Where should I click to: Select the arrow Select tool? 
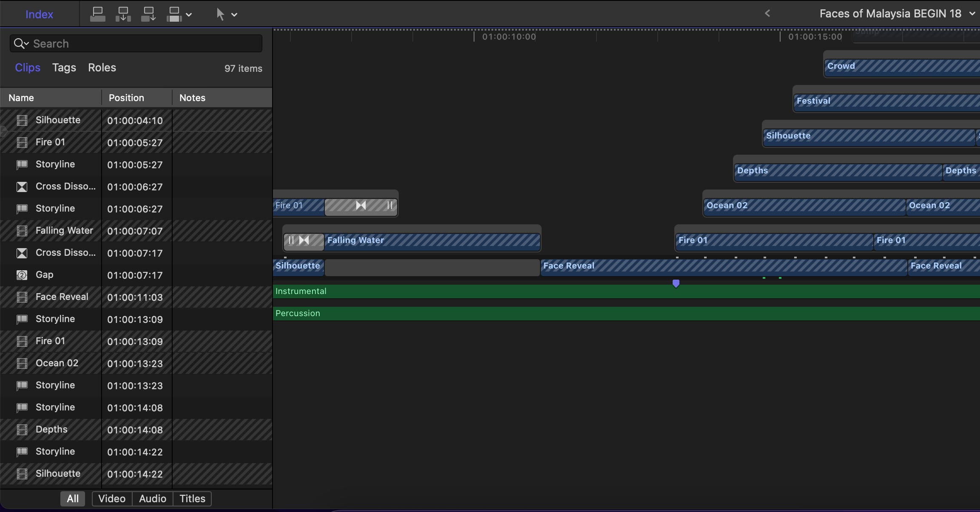click(x=220, y=14)
